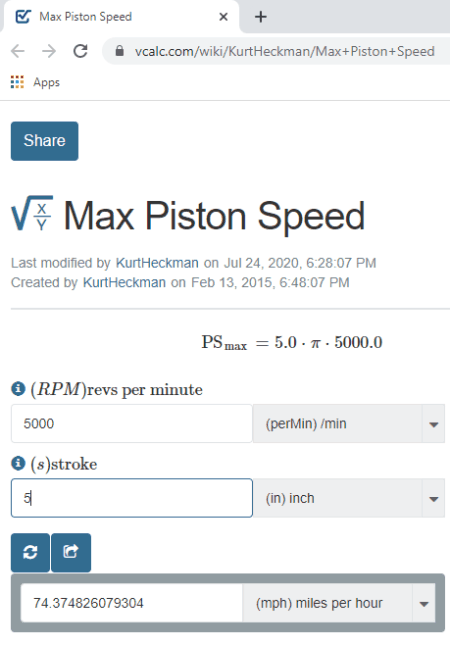Open the KurtHeckman link in the Created by line
The image size is (450, 645).
124,283
